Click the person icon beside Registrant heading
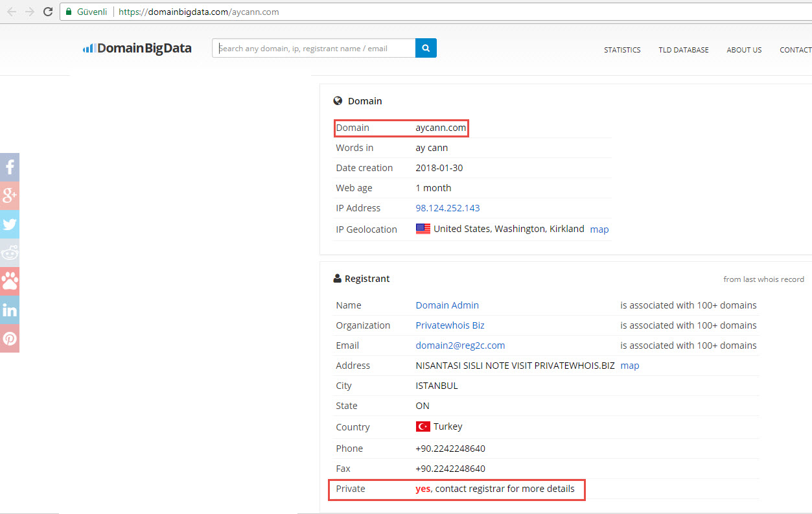The image size is (812, 514). 337,279
